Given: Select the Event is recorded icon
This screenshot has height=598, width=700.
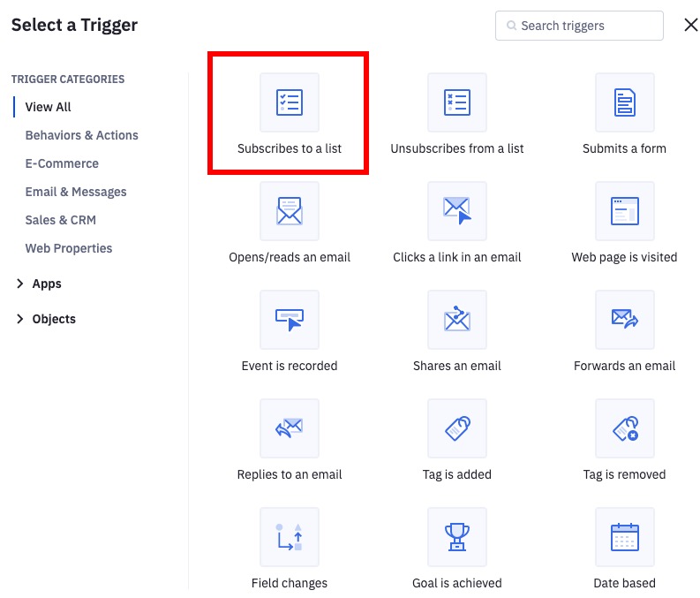Looking at the screenshot, I should click(290, 320).
